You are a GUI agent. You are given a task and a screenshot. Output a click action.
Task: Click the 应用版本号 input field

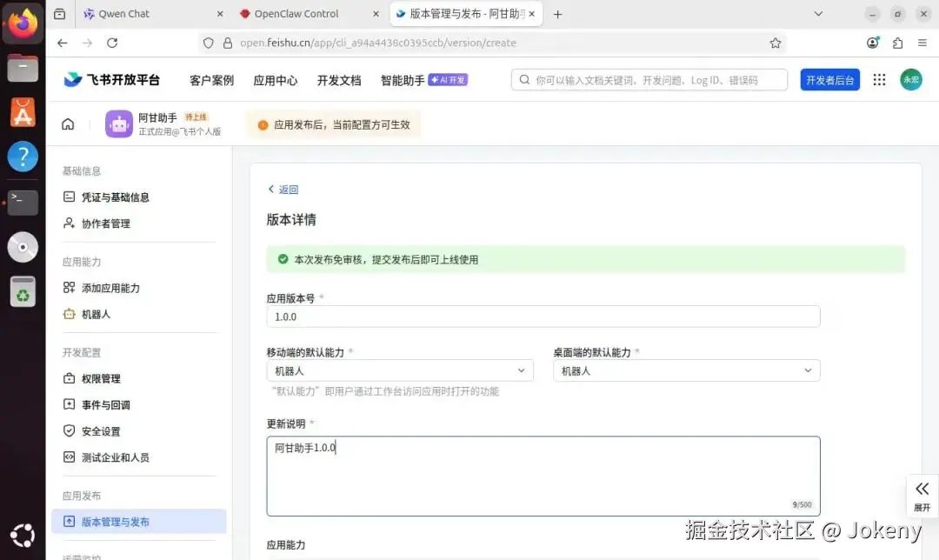(x=543, y=317)
